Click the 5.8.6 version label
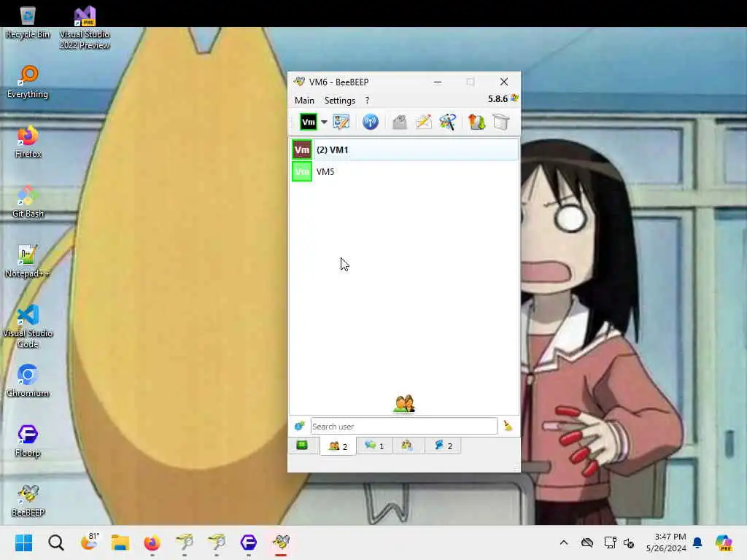The height and width of the screenshot is (560, 747). (498, 98)
